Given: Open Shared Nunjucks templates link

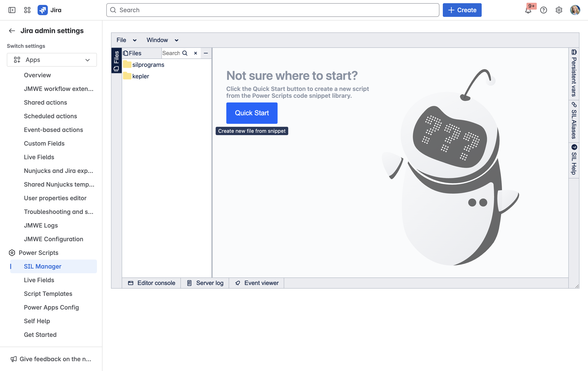Looking at the screenshot, I should (x=59, y=184).
